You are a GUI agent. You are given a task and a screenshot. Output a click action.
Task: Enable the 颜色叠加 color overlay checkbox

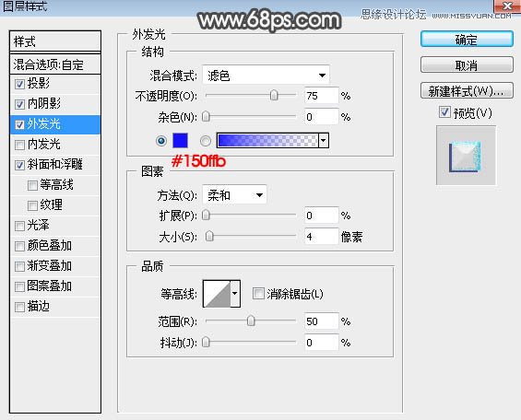(x=19, y=246)
